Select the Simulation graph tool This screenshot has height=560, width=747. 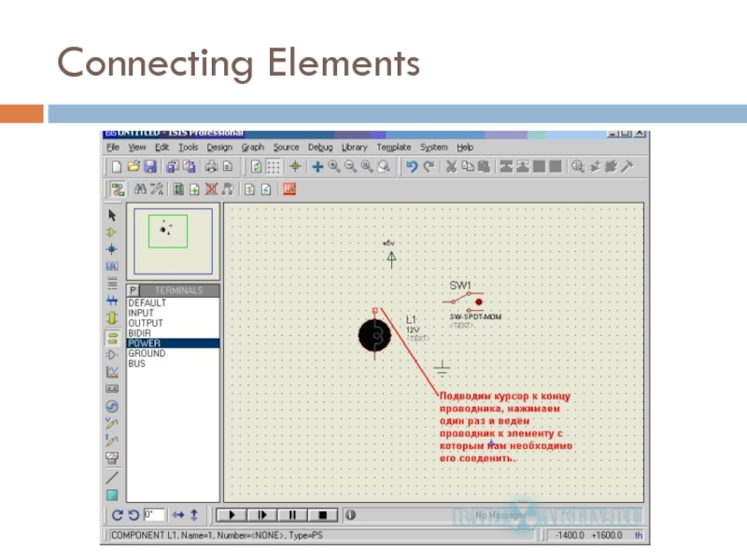112,371
